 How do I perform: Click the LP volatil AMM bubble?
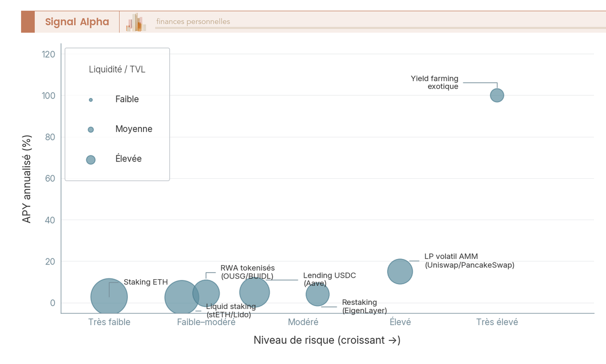click(x=400, y=272)
